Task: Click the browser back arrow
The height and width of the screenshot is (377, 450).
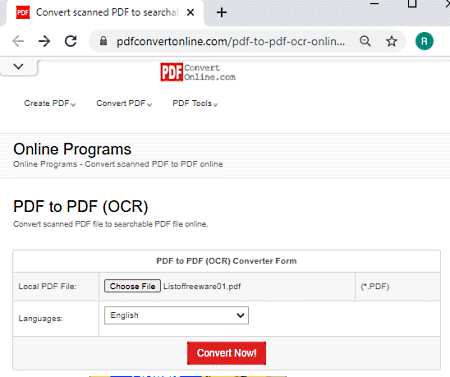Action: tap(18, 41)
